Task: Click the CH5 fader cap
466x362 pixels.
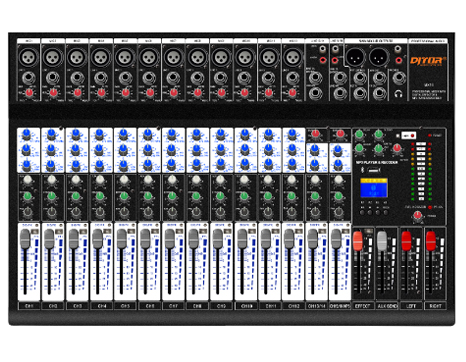Action: [121, 239]
